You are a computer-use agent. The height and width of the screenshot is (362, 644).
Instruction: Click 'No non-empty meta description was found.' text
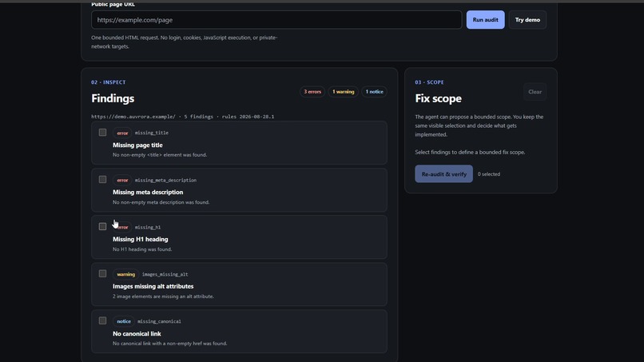[x=161, y=202]
